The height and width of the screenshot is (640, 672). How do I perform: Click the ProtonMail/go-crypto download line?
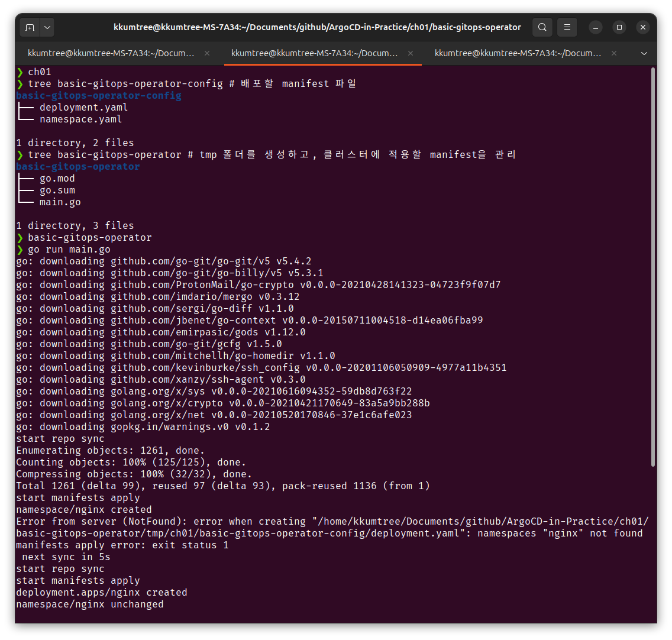[x=258, y=285]
